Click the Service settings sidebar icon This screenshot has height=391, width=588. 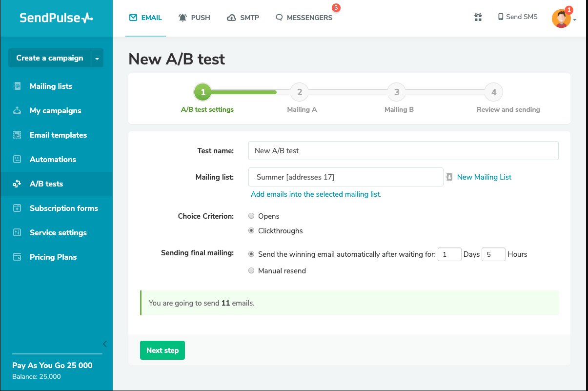coord(17,233)
